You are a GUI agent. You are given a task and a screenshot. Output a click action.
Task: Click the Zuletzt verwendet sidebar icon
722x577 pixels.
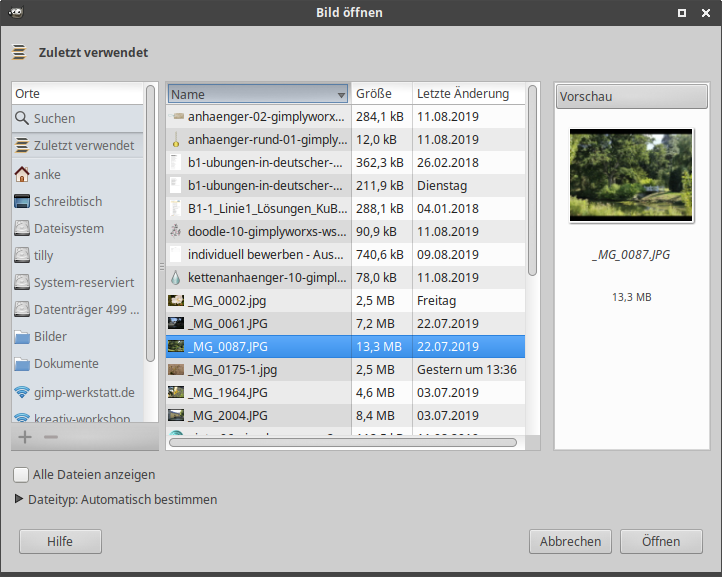pyautogui.click(x=22, y=146)
